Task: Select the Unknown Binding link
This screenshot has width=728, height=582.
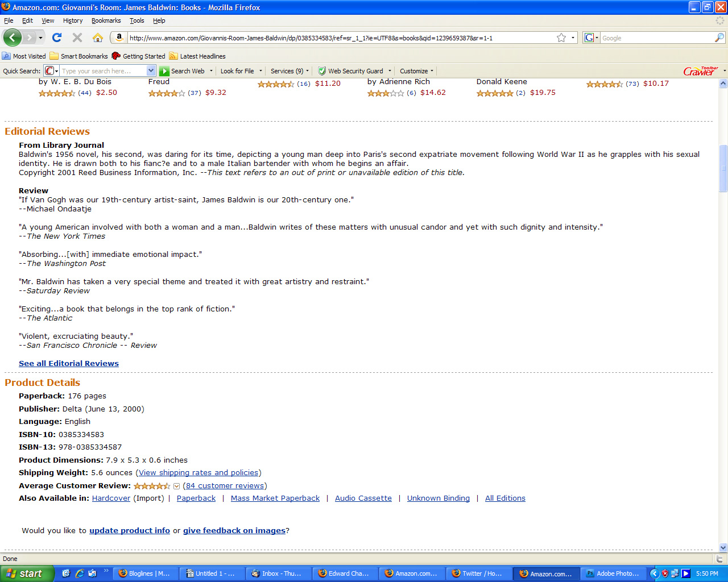Action: click(x=439, y=498)
